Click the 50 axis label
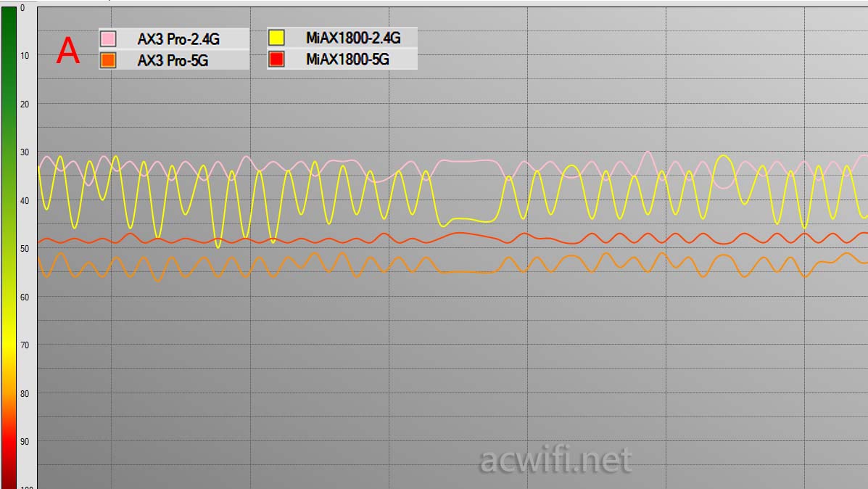 25,249
